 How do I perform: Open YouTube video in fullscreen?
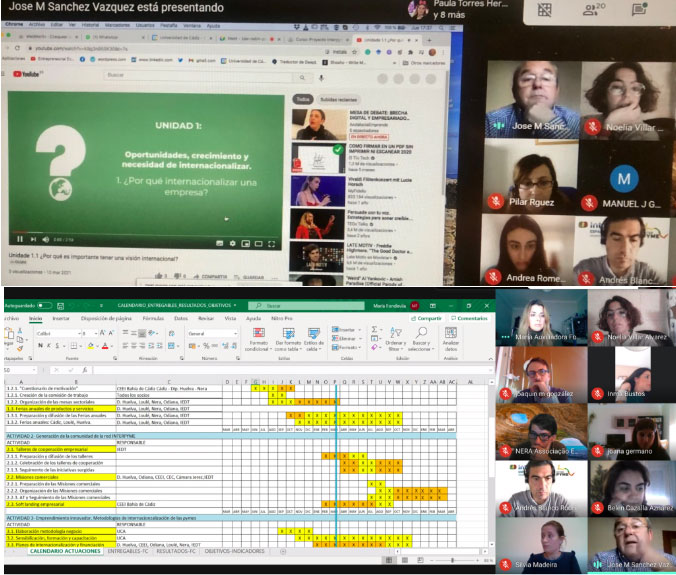pos(272,244)
